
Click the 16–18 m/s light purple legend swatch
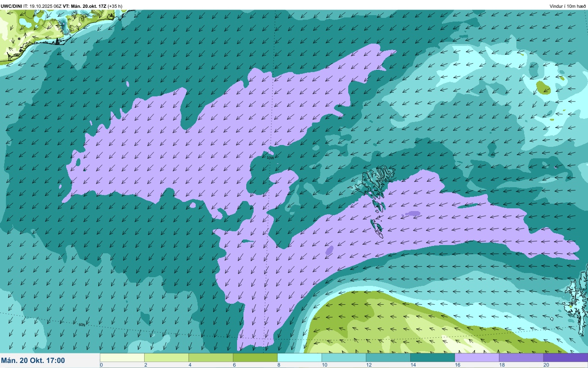click(x=477, y=357)
